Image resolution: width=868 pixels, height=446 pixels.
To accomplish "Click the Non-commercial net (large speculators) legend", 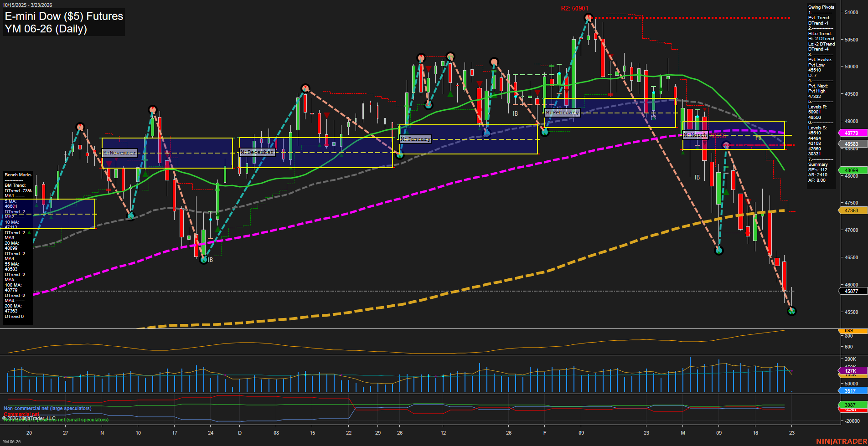I will click(47, 408).
